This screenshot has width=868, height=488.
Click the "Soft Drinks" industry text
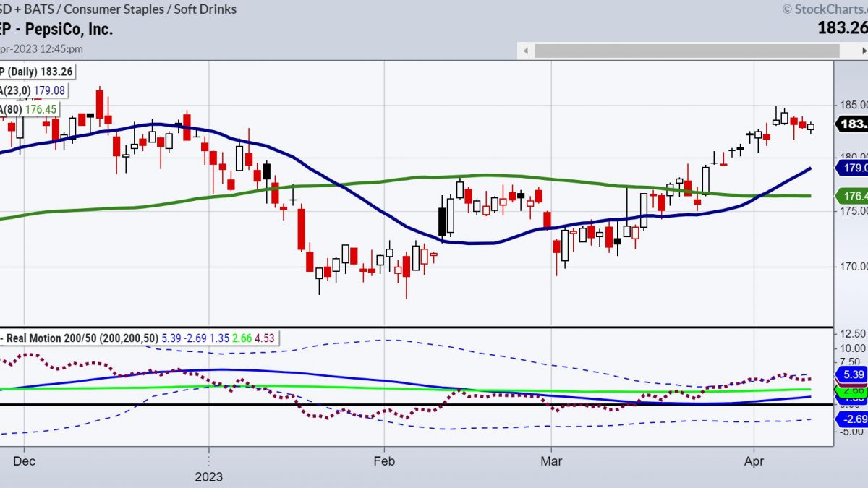click(x=207, y=9)
